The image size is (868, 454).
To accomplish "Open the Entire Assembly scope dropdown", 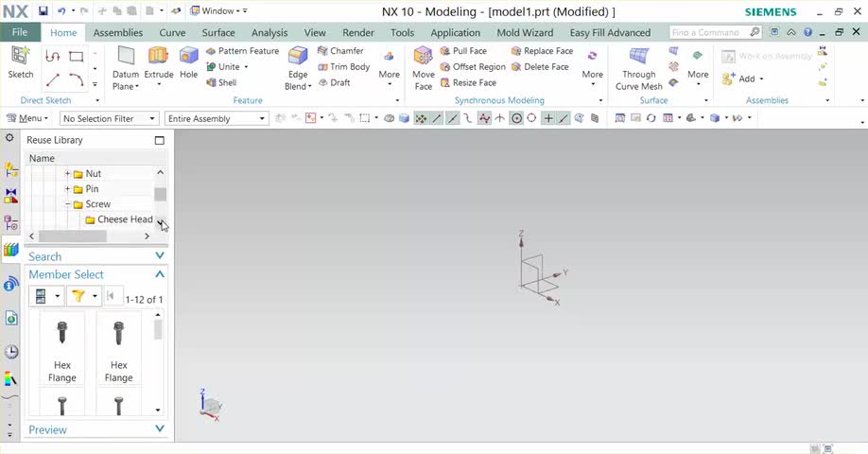I will pyautogui.click(x=217, y=118).
